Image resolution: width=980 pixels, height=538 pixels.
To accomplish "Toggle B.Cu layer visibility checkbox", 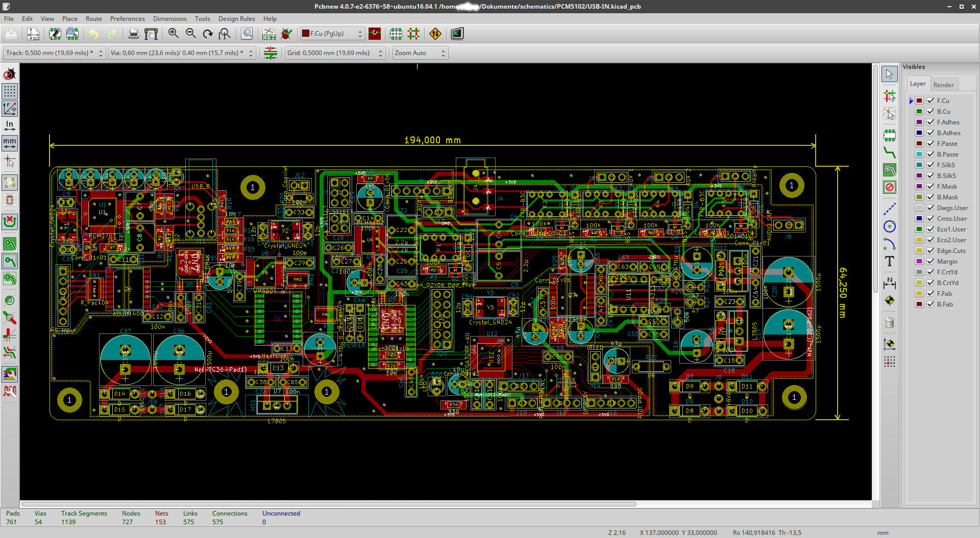I will click(x=930, y=112).
